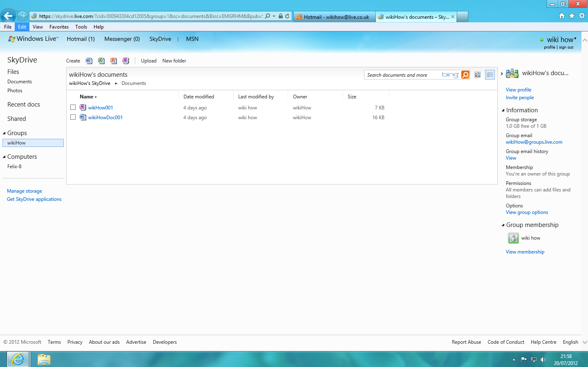Click the Windows Live logo
Viewport: 588px width, 367px height.
[x=34, y=39]
